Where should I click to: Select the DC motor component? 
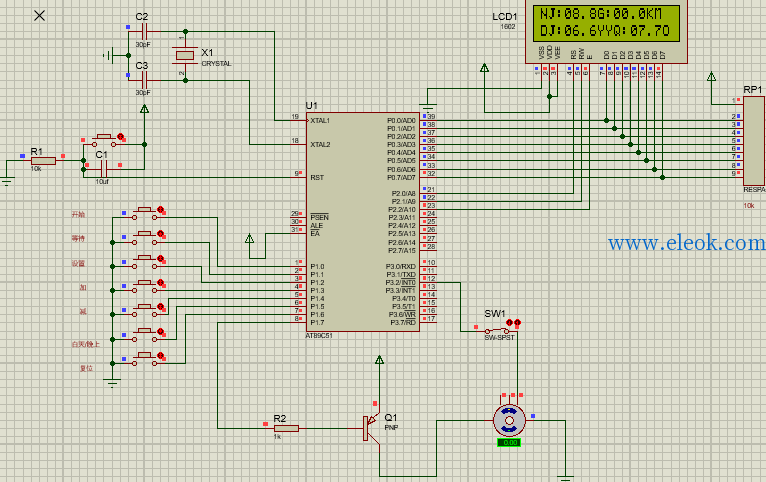510,420
